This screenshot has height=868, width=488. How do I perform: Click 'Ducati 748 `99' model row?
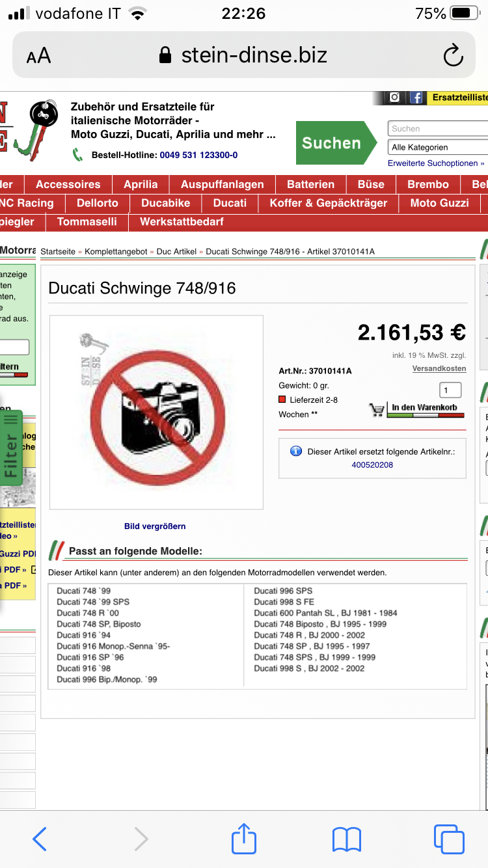(x=84, y=591)
